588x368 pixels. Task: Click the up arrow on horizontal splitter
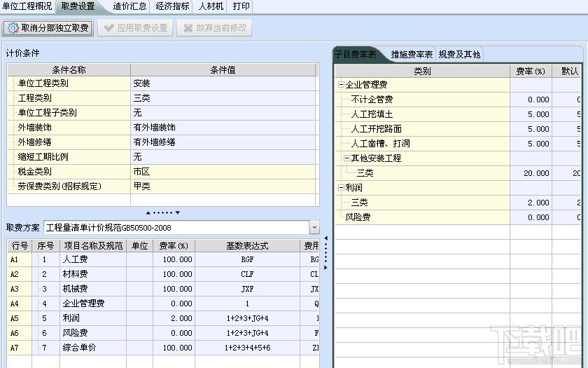pos(148,212)
